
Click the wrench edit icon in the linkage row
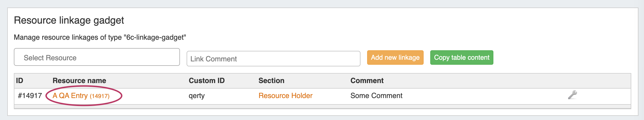click(x=572, y=95)
